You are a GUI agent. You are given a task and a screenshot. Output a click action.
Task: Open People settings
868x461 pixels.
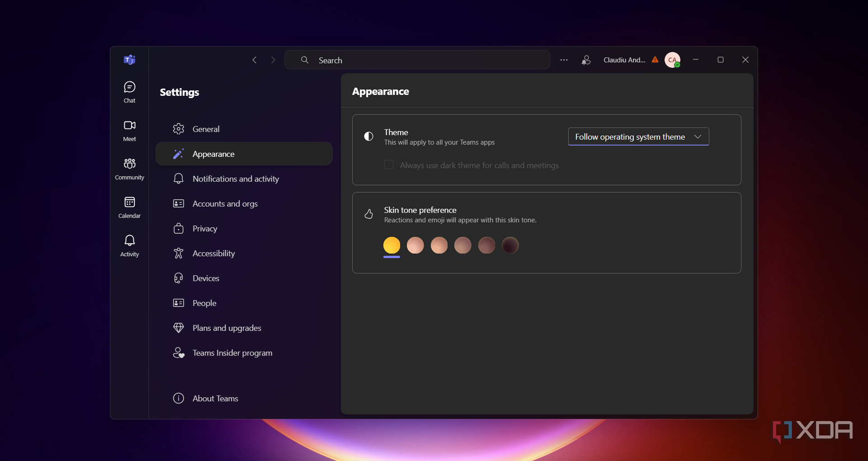coord(244,303)
